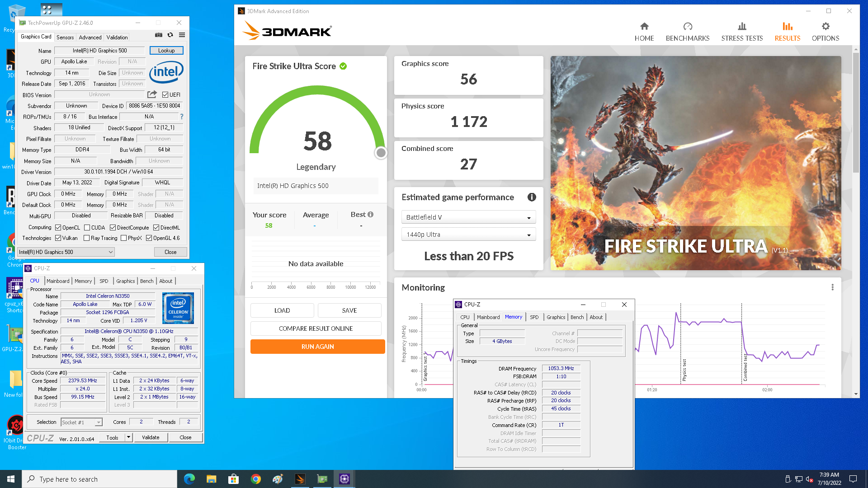Click the Intel logo in GPU-Z
The width and height of the screenshot is (868, 488).
[166, 72]
